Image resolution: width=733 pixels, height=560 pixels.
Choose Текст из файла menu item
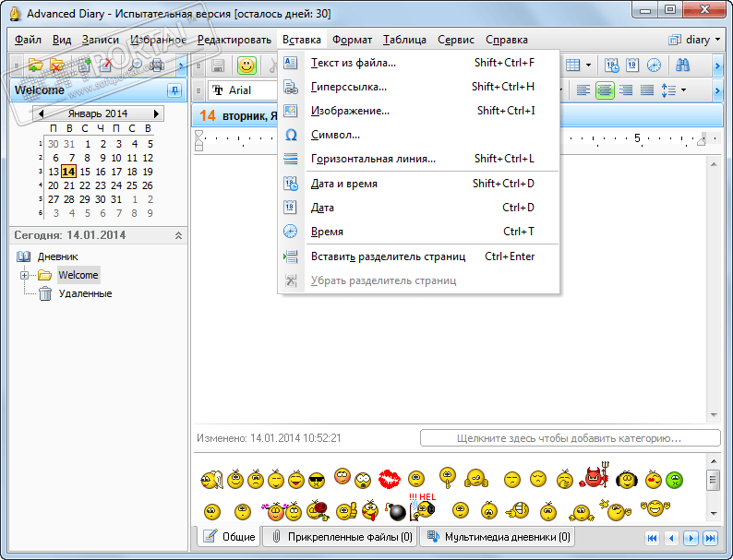(x=418, y=63)
